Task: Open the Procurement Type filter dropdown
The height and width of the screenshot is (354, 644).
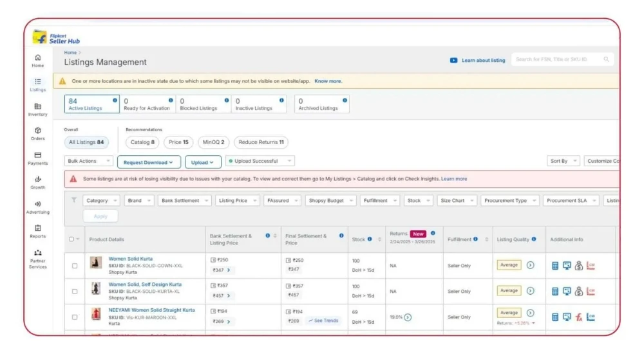Action: coord(509,200)
